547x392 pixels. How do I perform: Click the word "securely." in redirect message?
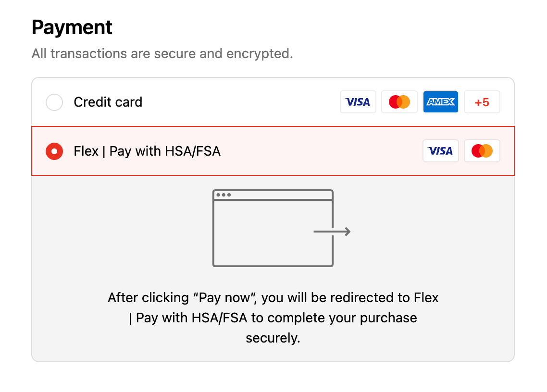pyautogui.click(x=273, y=338)
